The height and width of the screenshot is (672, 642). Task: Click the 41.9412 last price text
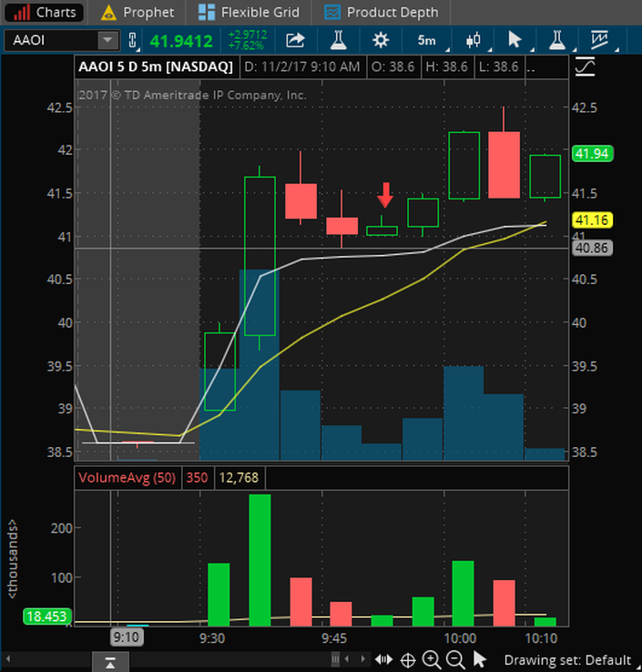coord(181,41)
